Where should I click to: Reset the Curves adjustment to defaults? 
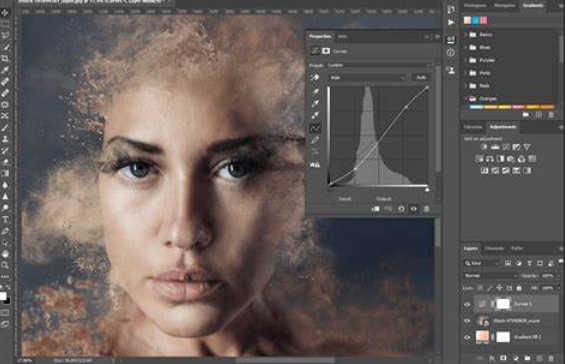(401, 209)
